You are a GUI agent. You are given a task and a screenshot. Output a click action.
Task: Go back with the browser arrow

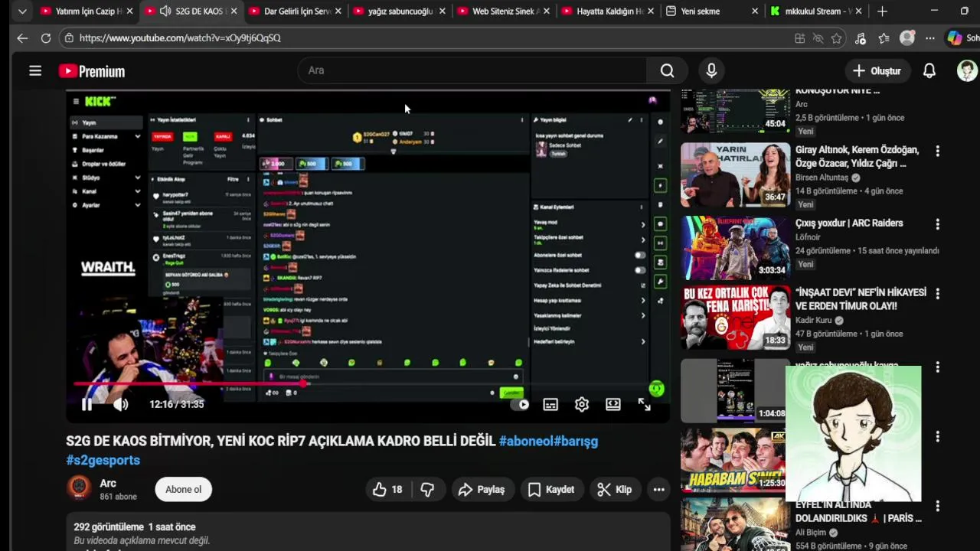22,38
